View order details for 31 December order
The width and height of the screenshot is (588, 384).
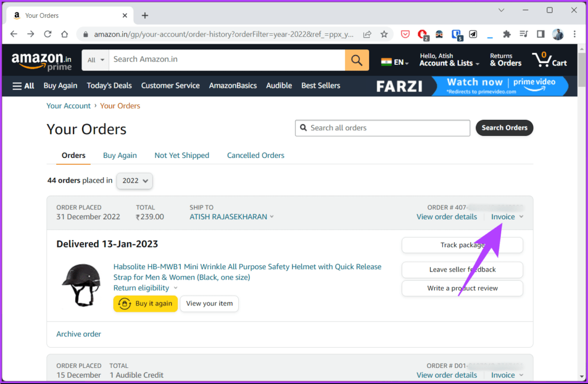[x=447, y=217]
